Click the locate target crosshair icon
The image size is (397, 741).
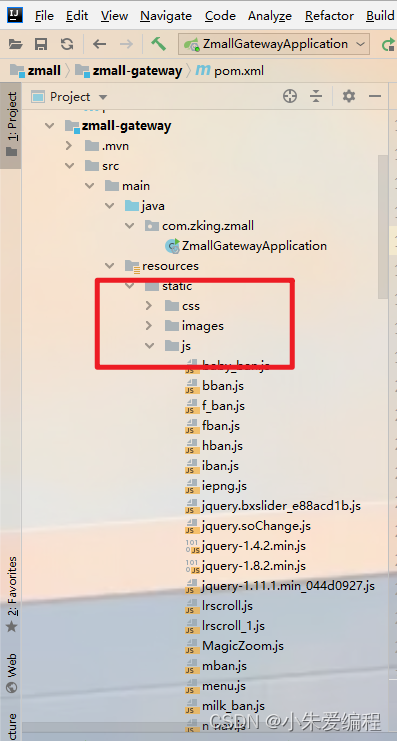[290, 96]
